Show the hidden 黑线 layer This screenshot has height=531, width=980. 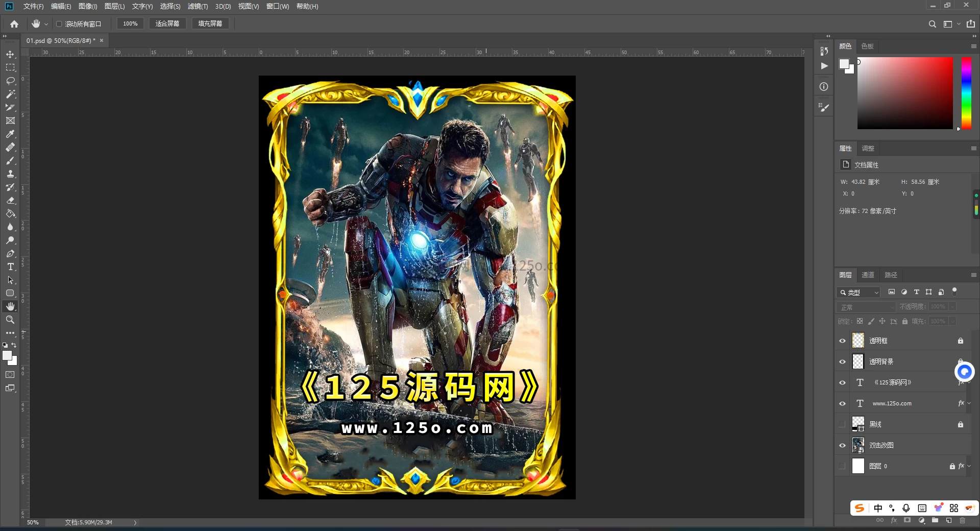[842, 424]
